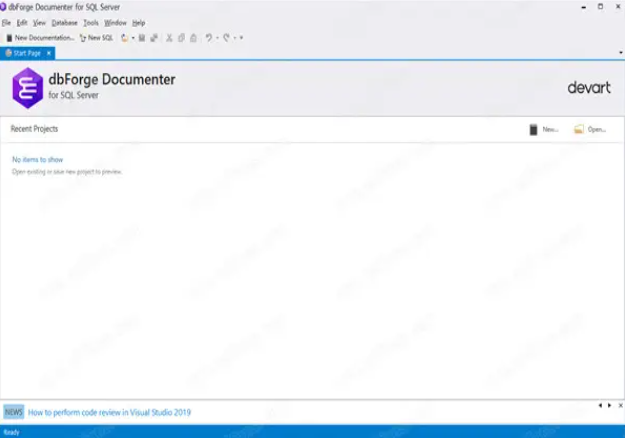
Task: Expand the Open file dropdown arrow
Action: (133, 38)
